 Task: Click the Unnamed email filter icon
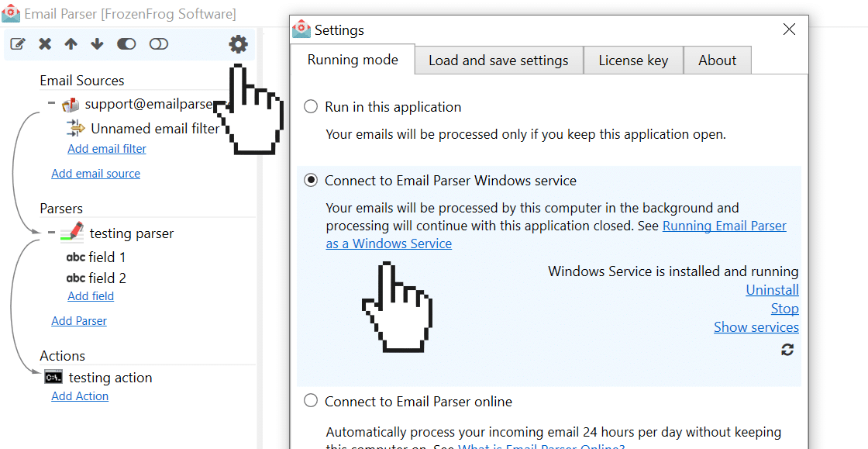76,129
